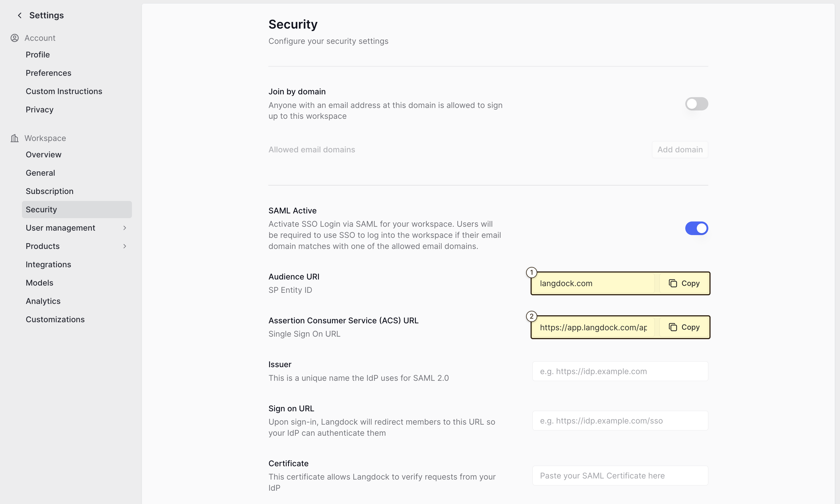Open Customizations settings
The width and height of the screenshot is (840, 504).
point(77,320)
